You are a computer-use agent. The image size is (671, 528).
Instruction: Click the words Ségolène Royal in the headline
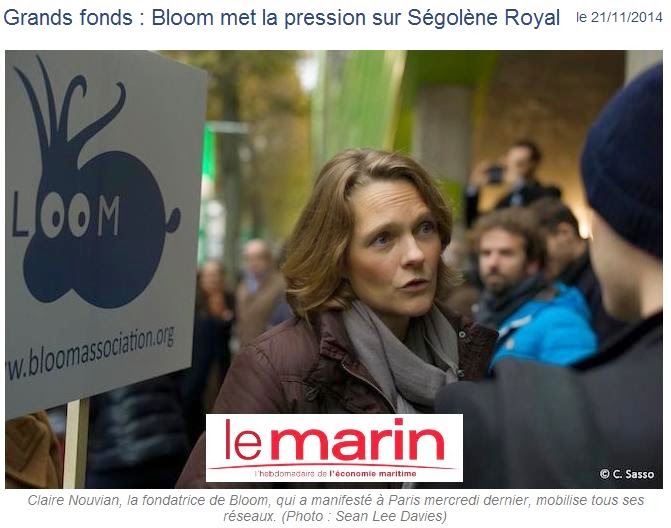(484, 18)
